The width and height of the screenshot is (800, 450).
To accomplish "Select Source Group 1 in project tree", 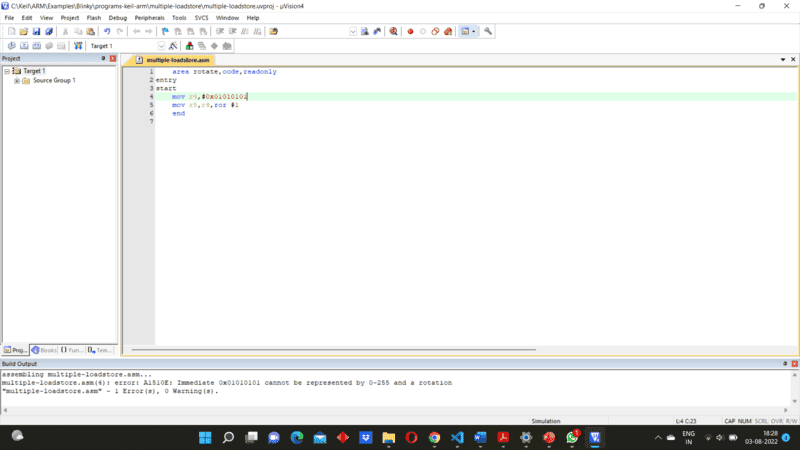I will click(54, 81).
